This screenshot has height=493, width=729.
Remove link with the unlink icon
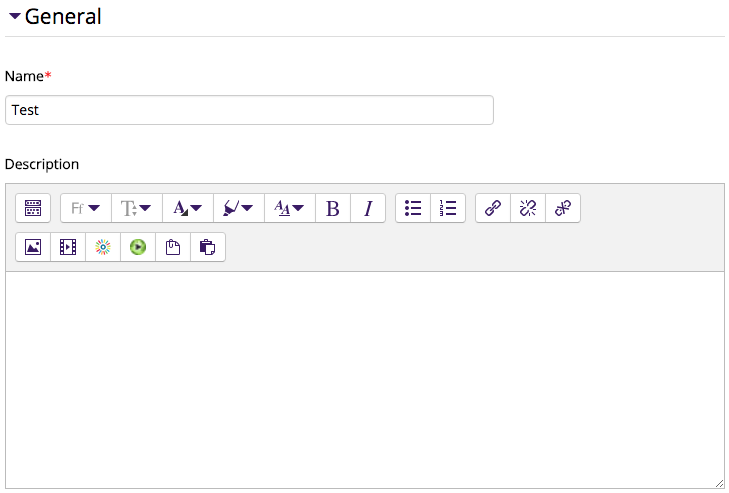[x=528, y=208]
